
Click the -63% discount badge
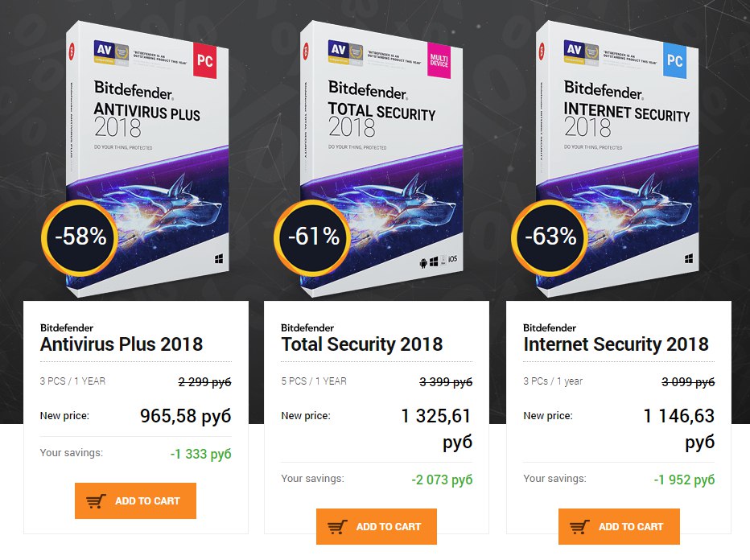pyautogui.click(x=550, y=237)
